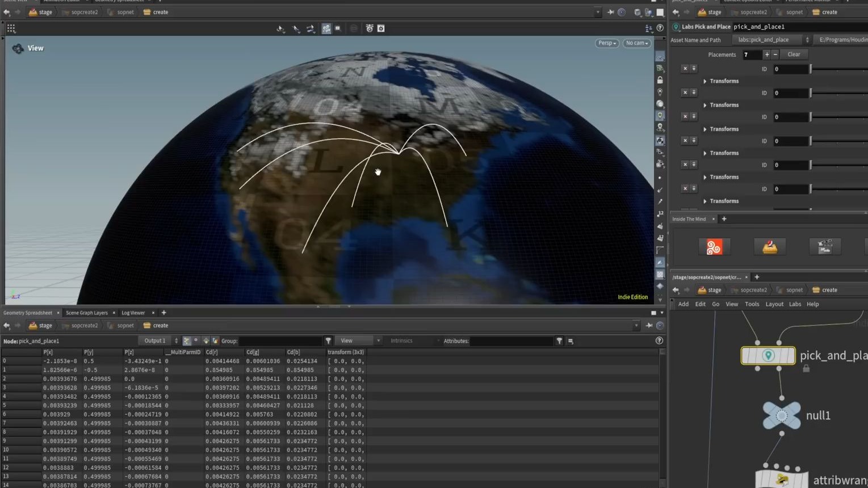Click the cake stage icon in Inside The Mind shelf

[770, 247]
